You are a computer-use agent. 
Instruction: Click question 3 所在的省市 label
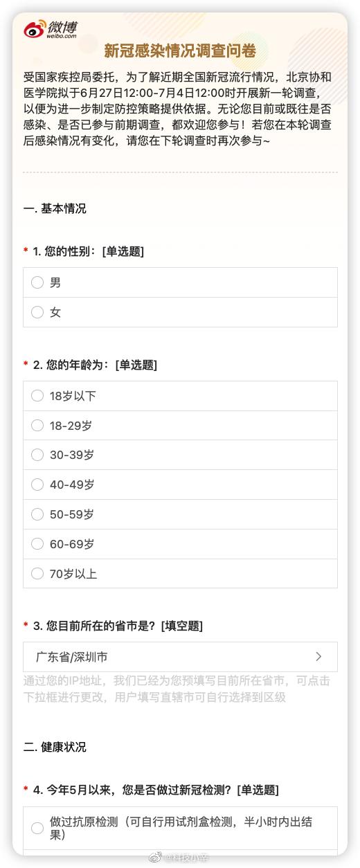pos(118,626)
